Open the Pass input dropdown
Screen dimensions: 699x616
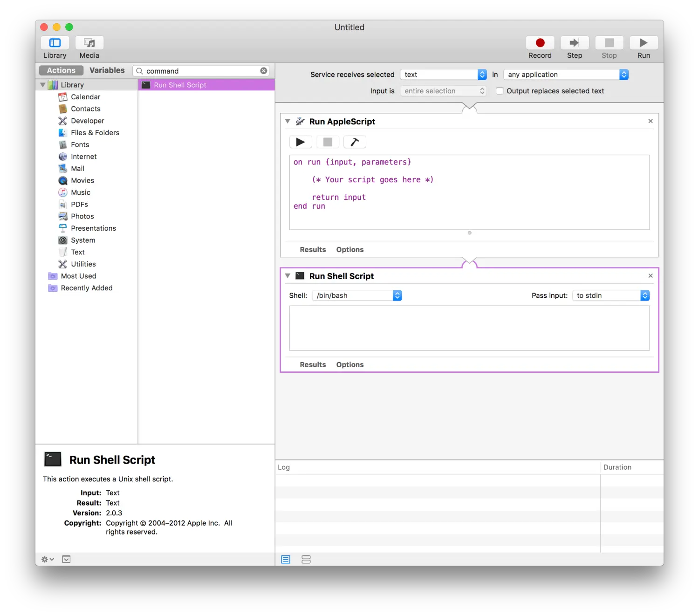click(611, 295)
